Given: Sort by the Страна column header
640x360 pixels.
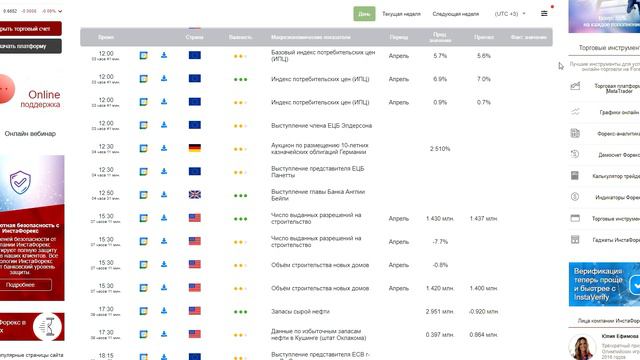Looking at the screenshot, I should pos(194,37).
